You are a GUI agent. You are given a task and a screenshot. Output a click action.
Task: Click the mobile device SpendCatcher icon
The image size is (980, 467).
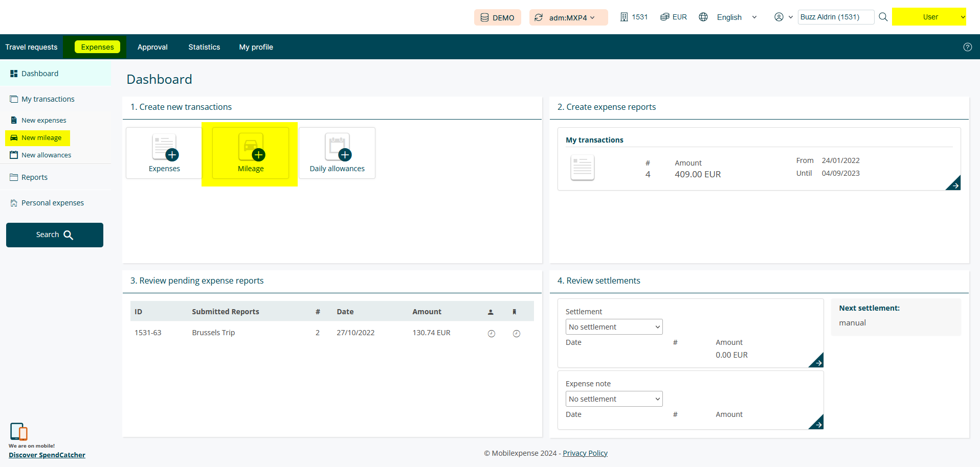coord(19,432)
